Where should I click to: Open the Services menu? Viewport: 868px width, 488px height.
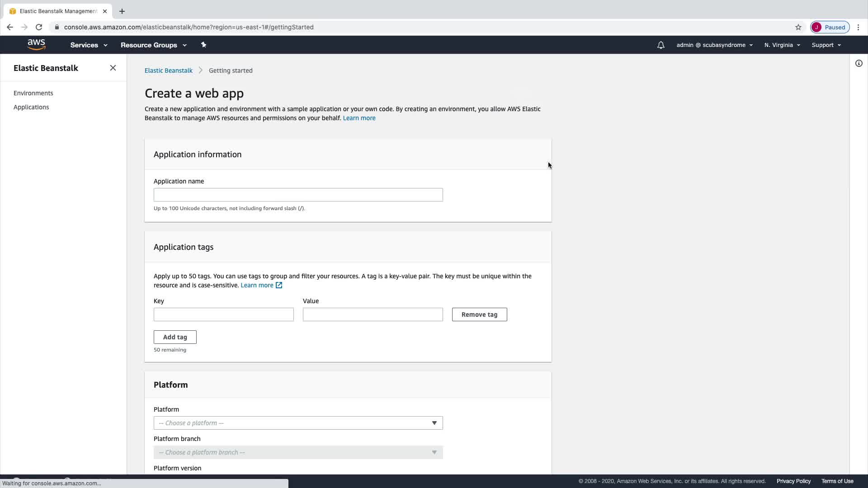coord(89,45)
